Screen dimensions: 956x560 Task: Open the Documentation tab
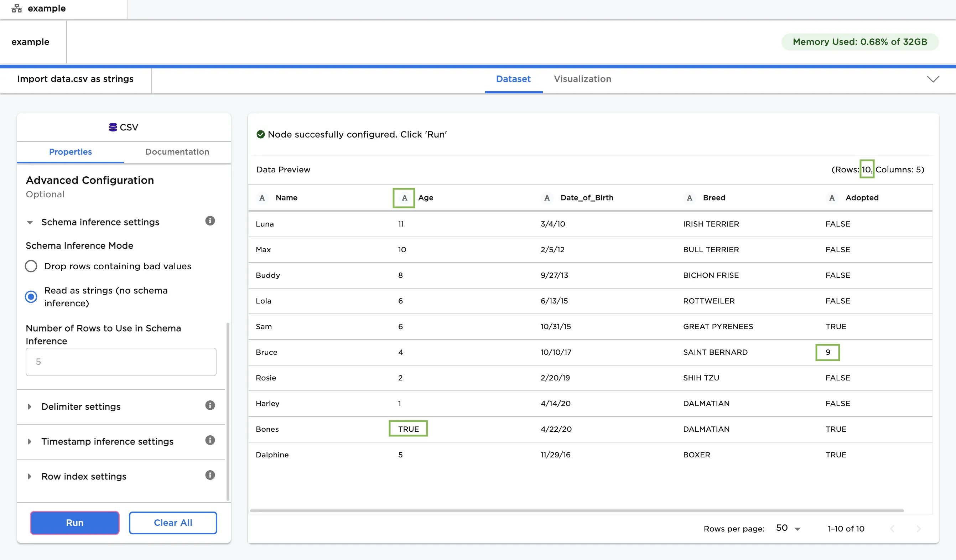pyautogui.click(x=177, y=152)
